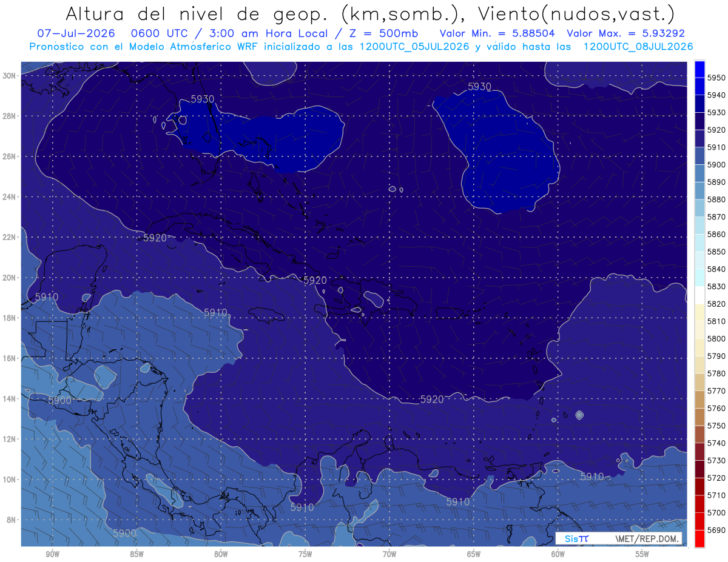728x562 pixels.
Task: Click the 5770 colorbar label
Action: click(716, 391)
